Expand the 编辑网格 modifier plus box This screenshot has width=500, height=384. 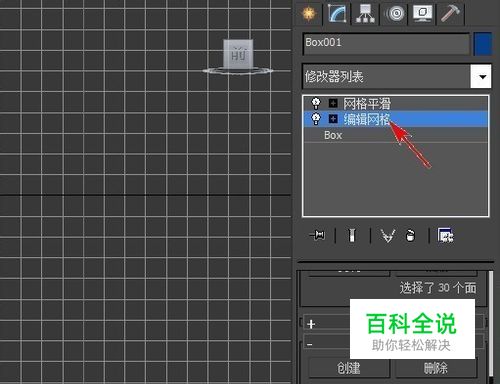[333, 119]
